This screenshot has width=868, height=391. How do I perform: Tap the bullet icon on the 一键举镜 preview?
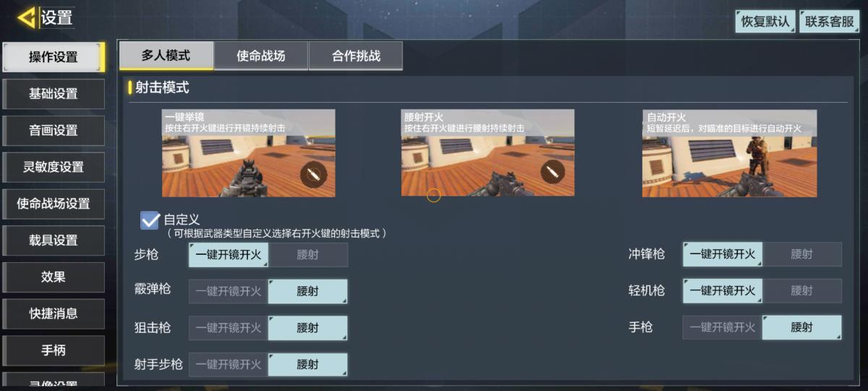point(313,174)
